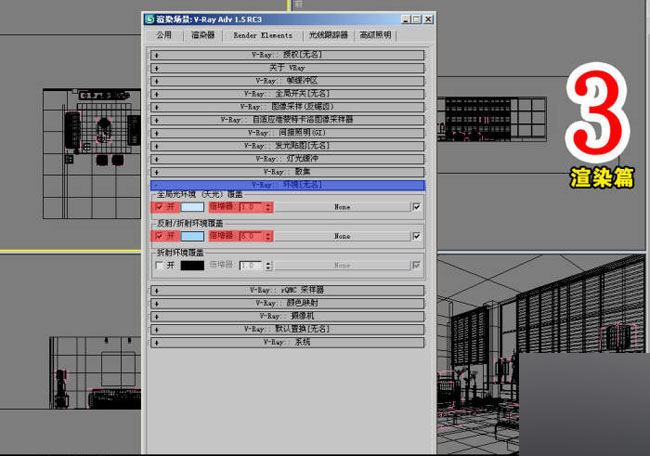Open the 高级照明 (Advanced Lighting) tab

376,35
